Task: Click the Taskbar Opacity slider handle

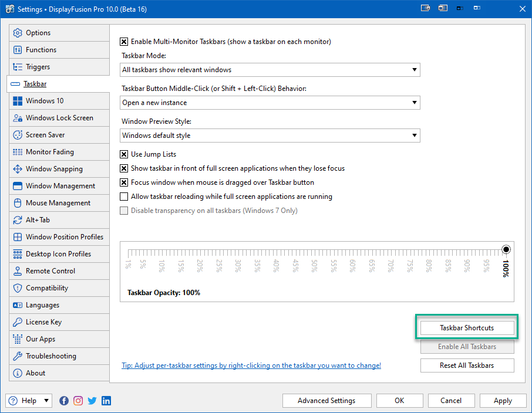Action: click(x=506, y=249)
